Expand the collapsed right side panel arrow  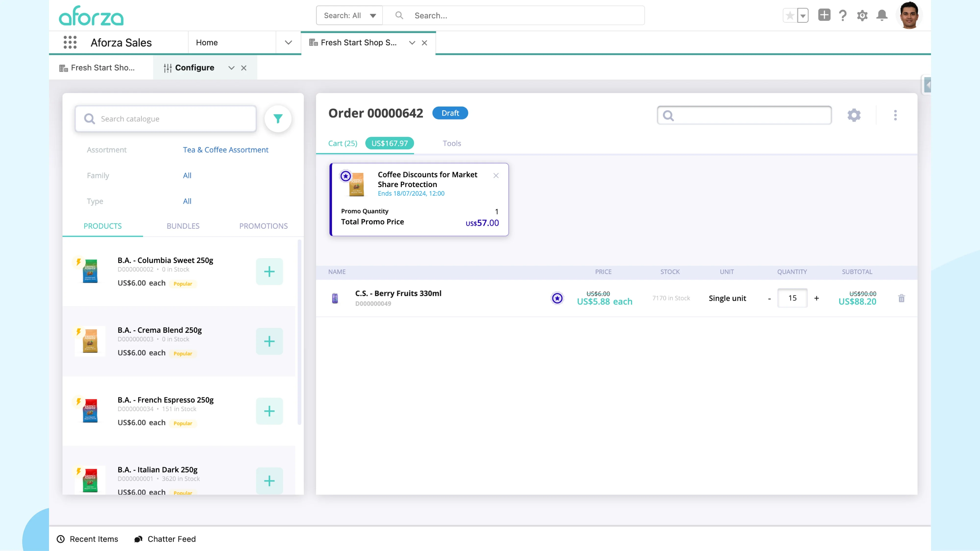(x=928, y=85)
